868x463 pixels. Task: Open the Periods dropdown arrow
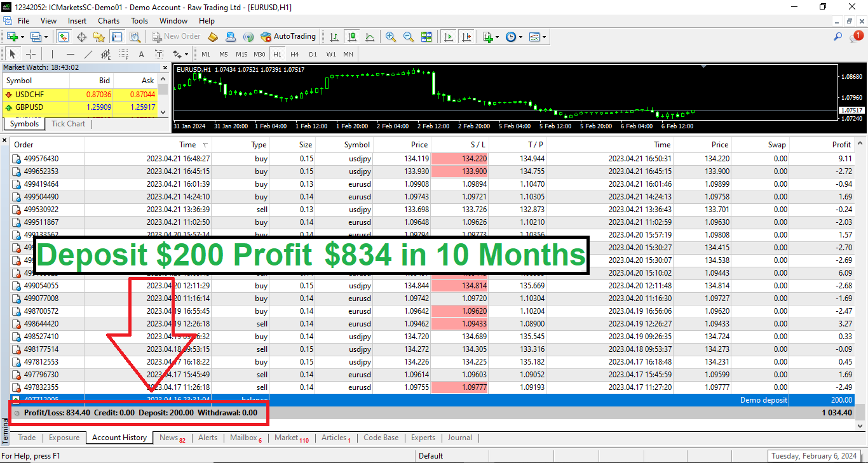click(x=520, y=37)
